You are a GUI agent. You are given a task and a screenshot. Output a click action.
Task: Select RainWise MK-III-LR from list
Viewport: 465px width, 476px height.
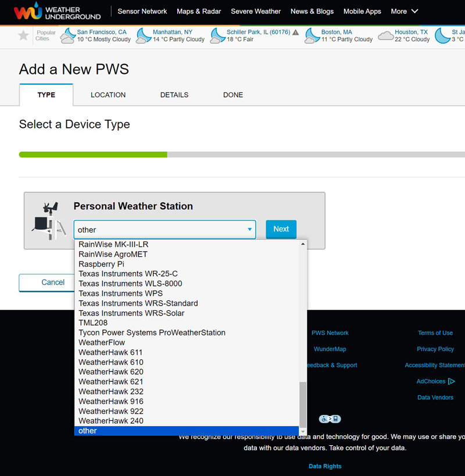point(187,244)
